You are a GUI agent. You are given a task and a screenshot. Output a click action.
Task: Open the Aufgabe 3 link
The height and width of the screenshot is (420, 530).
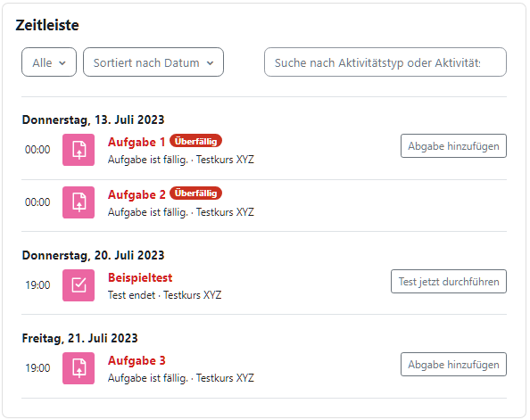coord(137,360)
